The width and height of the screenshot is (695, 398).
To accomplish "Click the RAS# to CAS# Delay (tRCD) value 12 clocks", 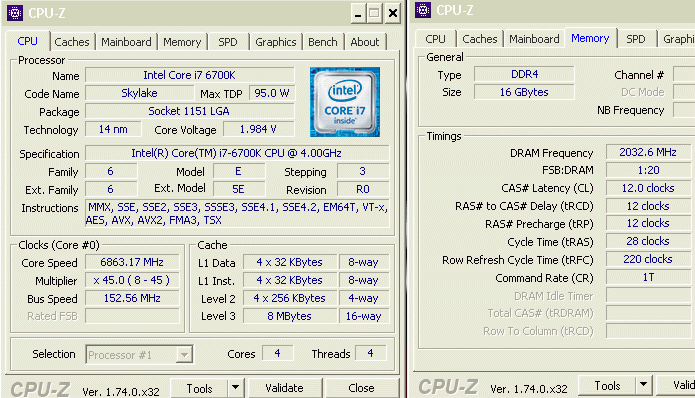I will click(x=648, y=206).
